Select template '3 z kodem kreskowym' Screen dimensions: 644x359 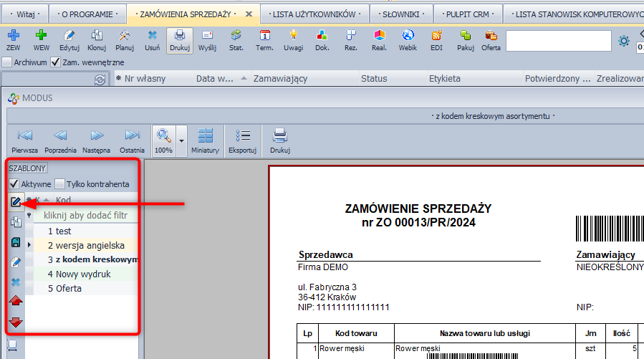point(85,259)
